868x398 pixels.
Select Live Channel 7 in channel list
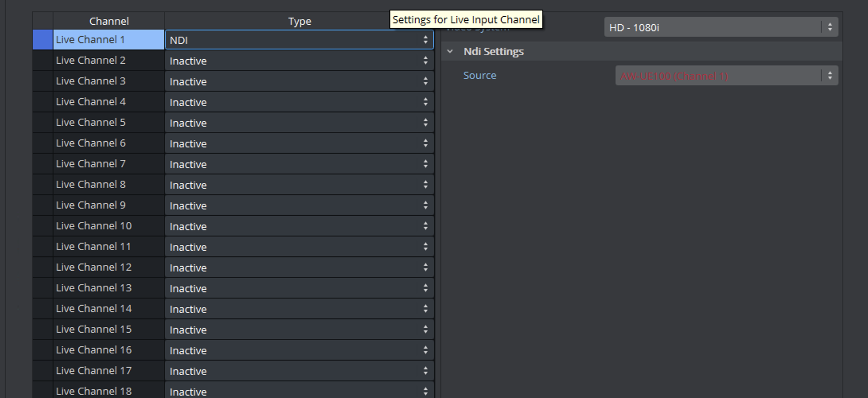pos(108,164)
